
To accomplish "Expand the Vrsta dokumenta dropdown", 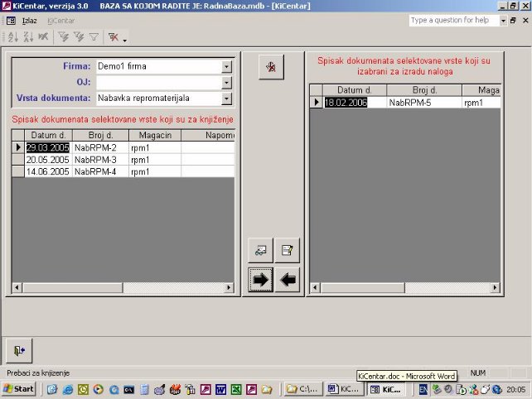I will [226, 99].
